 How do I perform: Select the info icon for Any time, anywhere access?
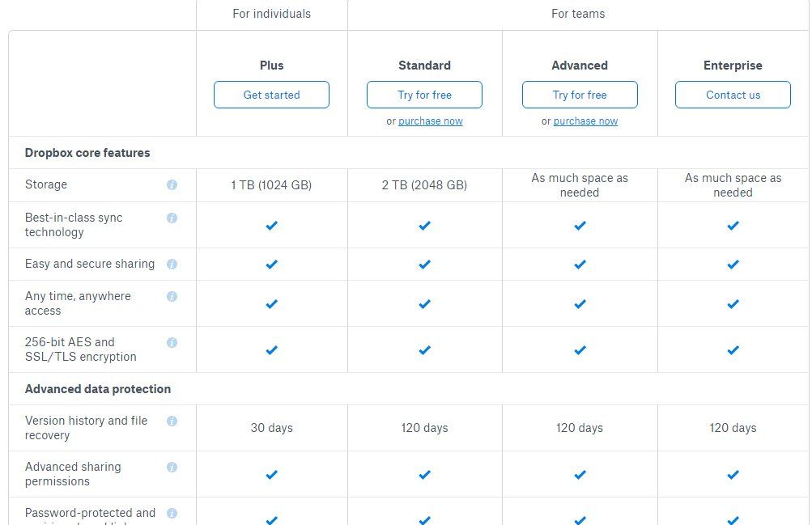coord(172,296)
